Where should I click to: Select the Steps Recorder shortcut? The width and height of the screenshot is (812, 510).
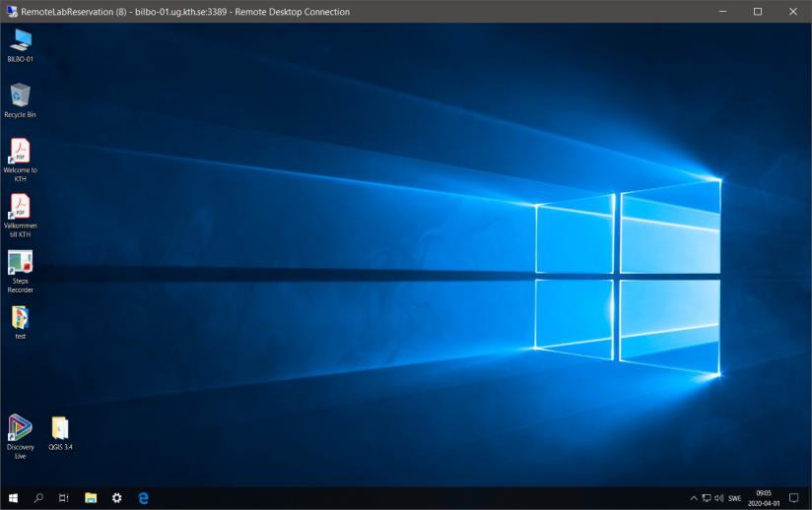pos(20,264)
